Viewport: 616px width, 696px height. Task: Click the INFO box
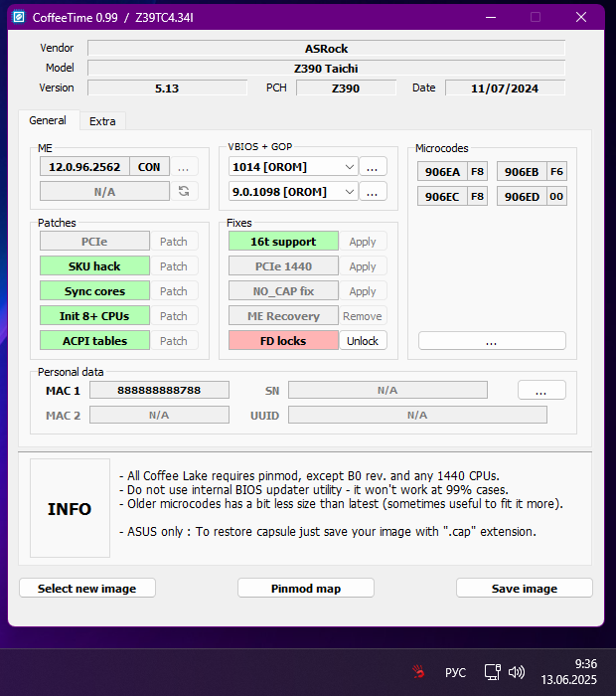pyautogui.click(x=70, y=508)
